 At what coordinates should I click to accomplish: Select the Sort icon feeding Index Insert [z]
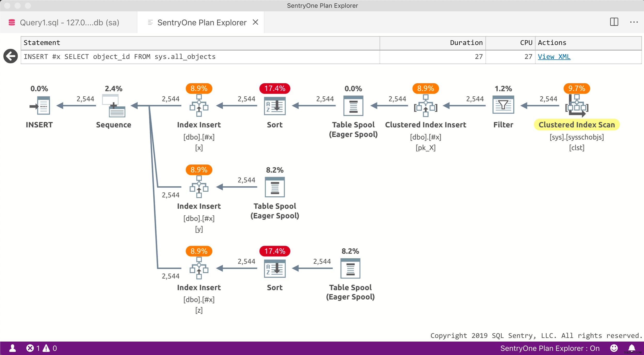275,268
